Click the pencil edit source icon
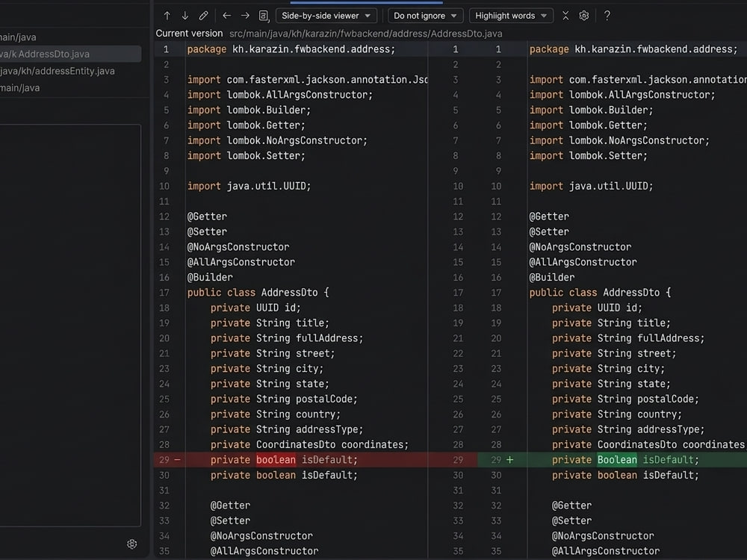747x560 pixels. pyautogui.click(x=203, y=16)
